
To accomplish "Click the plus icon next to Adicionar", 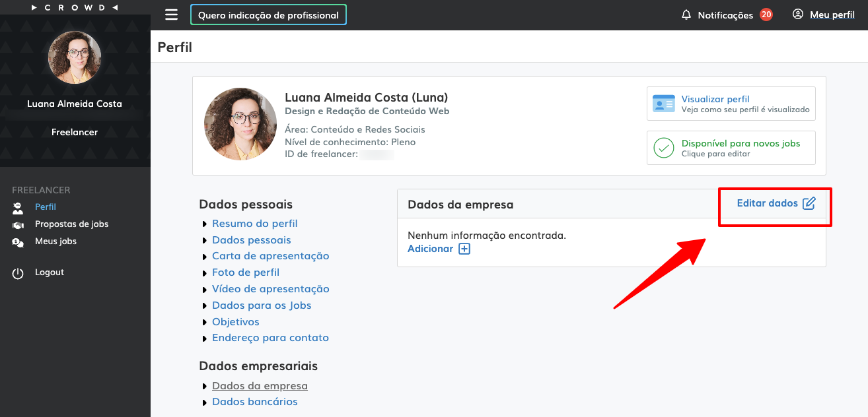I will coord(464,249).
